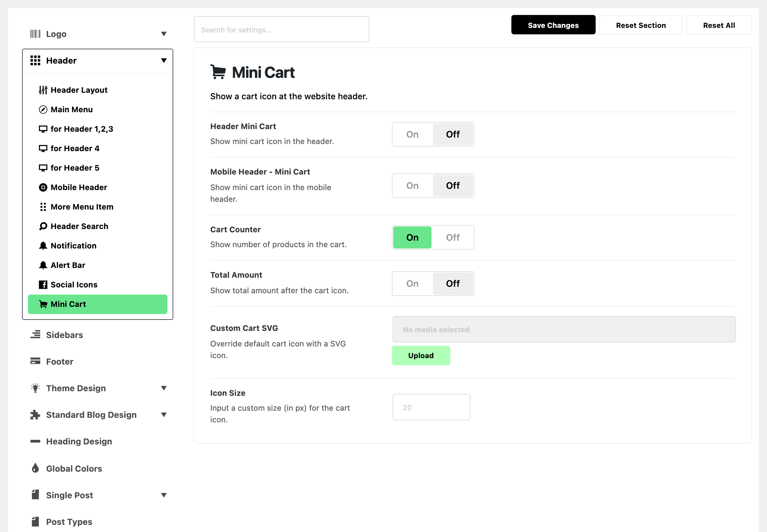Click the Main Menu compass icon
767x532 pixels.
pyautogui.click(x=43, y=110)
